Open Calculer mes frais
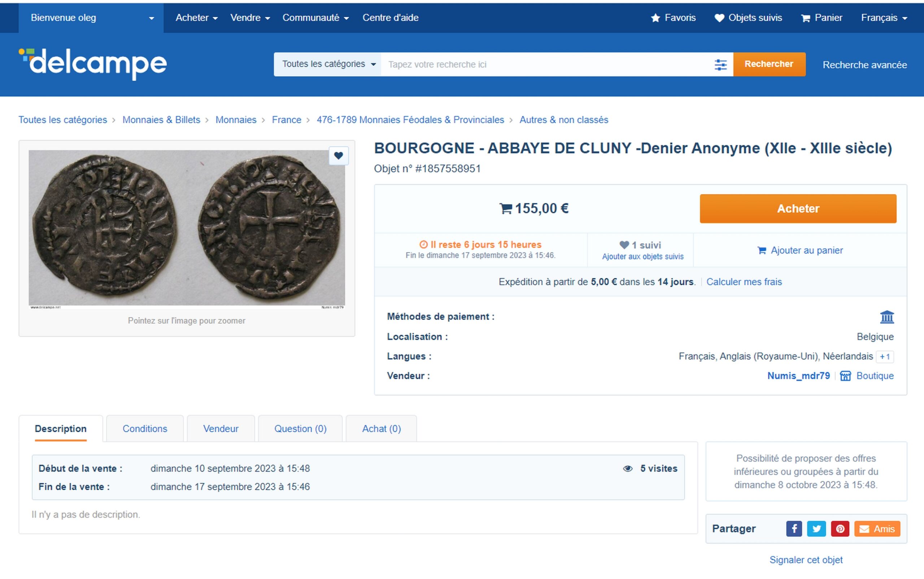The width and height of the screenshot is (924, 579). coord(744,282)
